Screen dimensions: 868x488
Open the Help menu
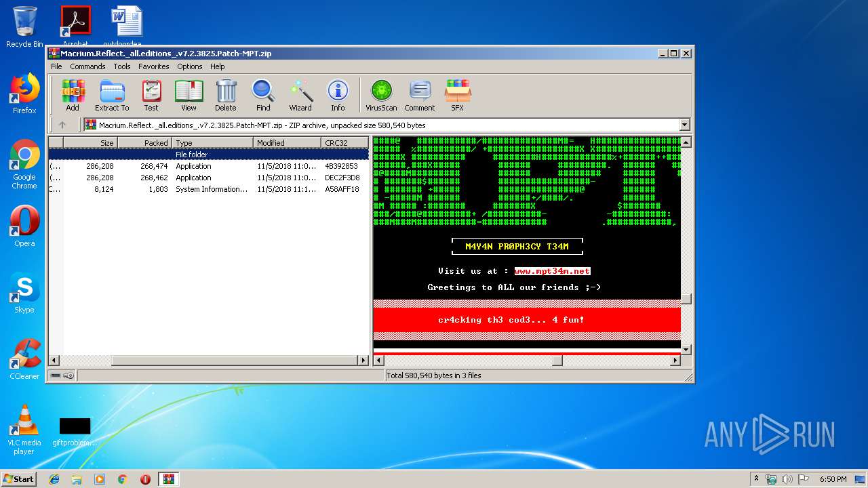point(217,66)
